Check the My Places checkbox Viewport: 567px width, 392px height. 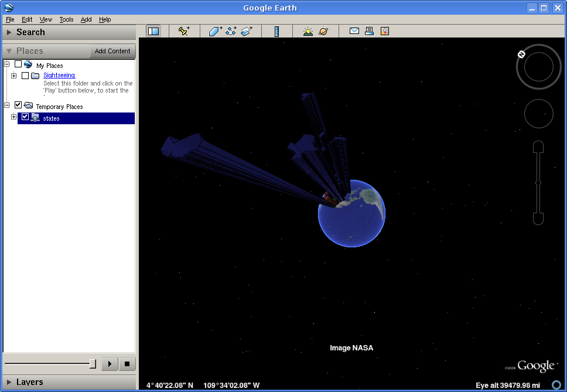pos(18,64)
